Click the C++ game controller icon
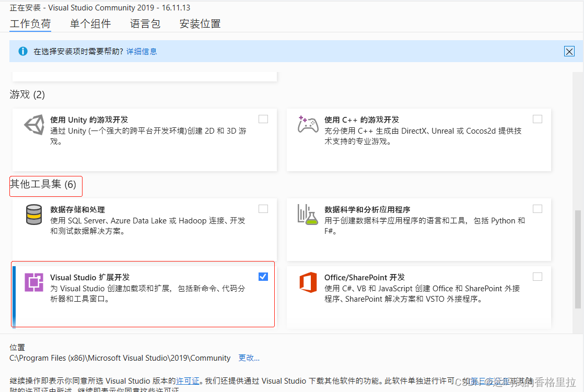 tap(308, 124)
